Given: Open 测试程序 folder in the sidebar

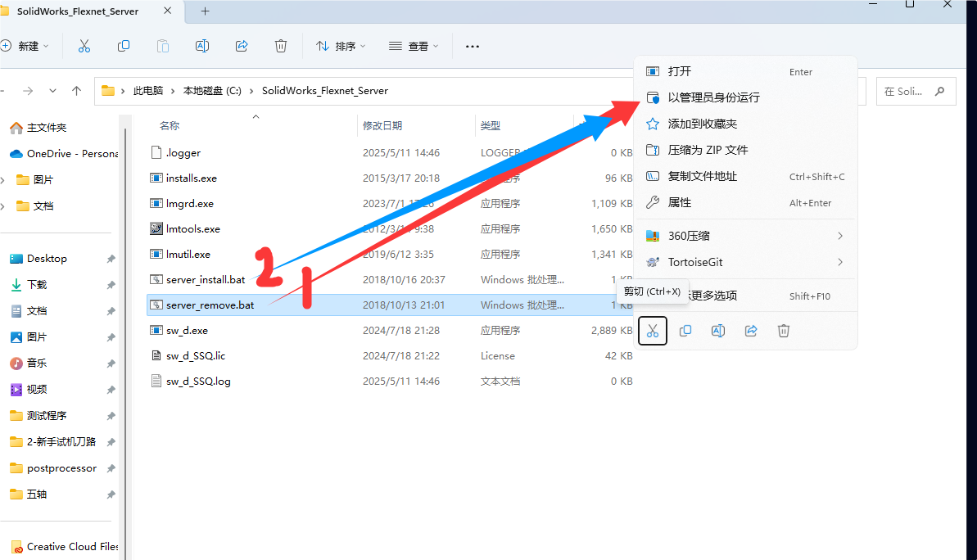Looking at the screenshot, I should [46, 415].
